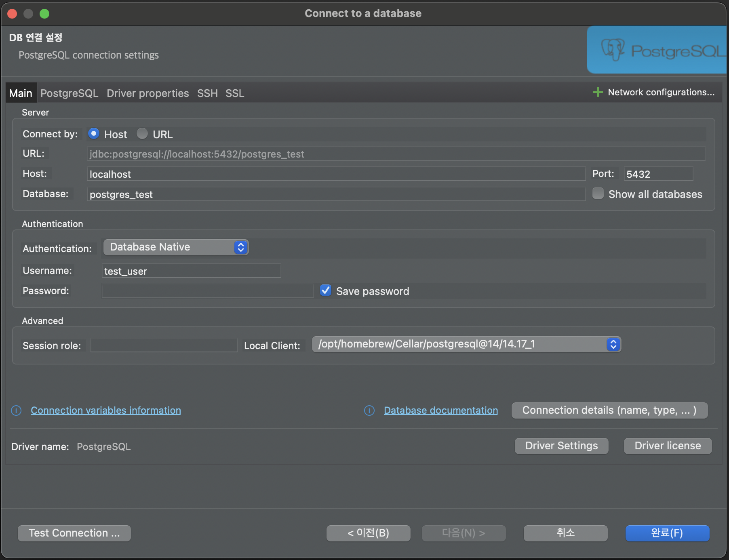
Task: Click the info icon beside Connection variables information
Action: pyautogui.click(x=16, y=411)
